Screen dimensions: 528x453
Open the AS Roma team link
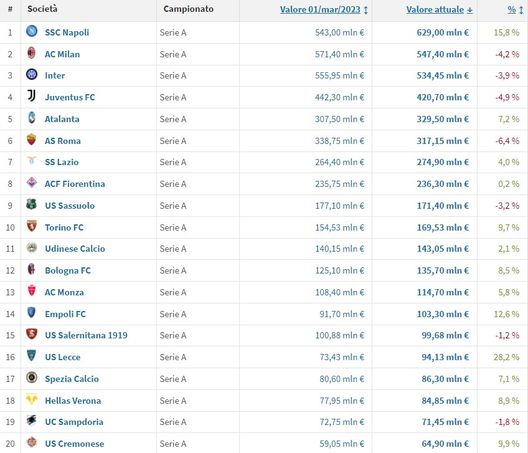coord(63,141)
